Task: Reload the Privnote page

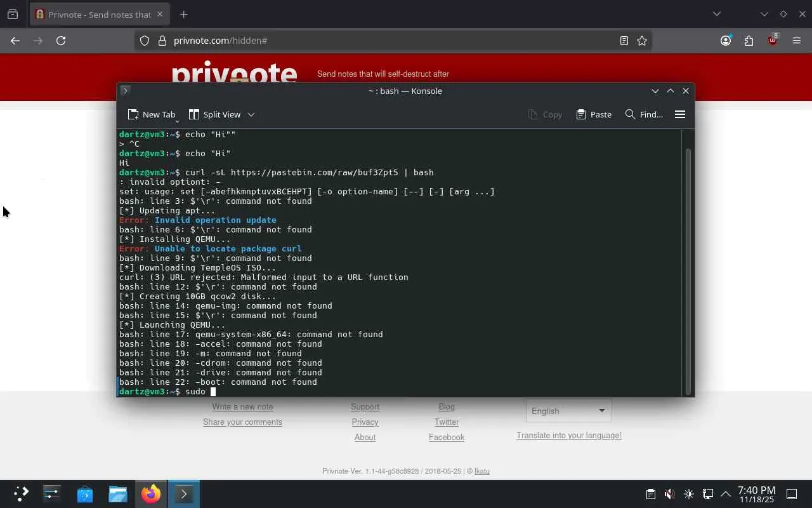Action: pos(61,41)
